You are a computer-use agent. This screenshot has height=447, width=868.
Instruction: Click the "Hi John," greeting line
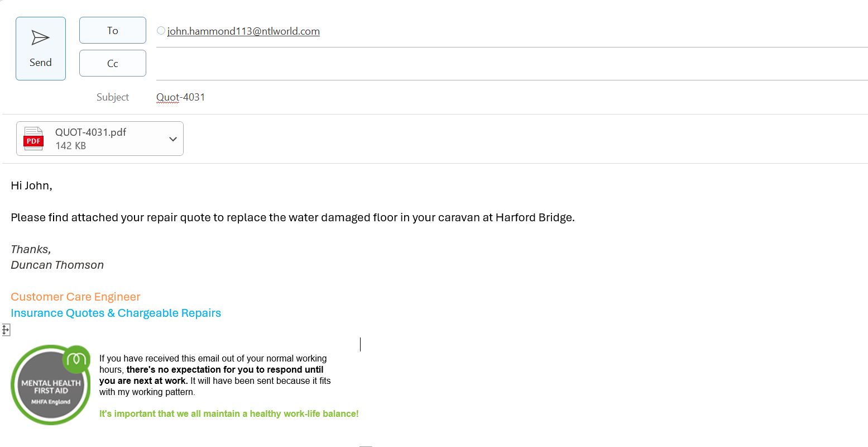point(31,186)
